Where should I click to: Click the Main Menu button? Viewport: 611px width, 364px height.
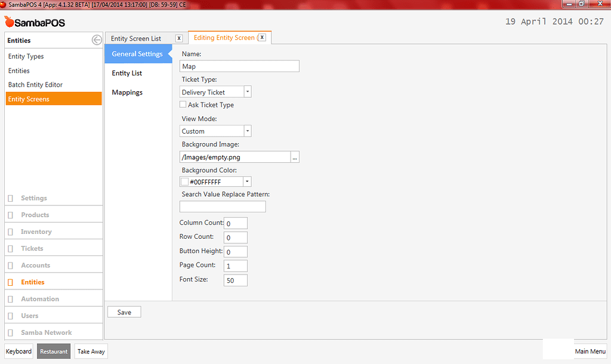click(x=590, y=351)
